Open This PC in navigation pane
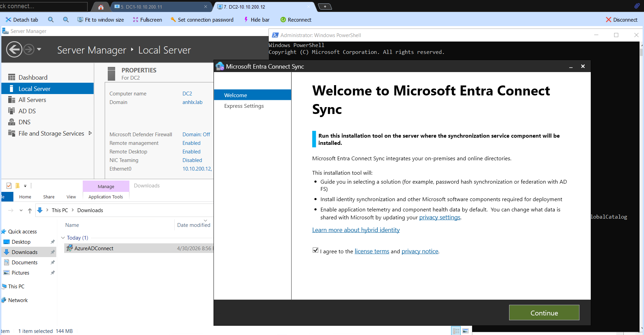The width and height of the screenshot is (644, 335). point(16,287)
